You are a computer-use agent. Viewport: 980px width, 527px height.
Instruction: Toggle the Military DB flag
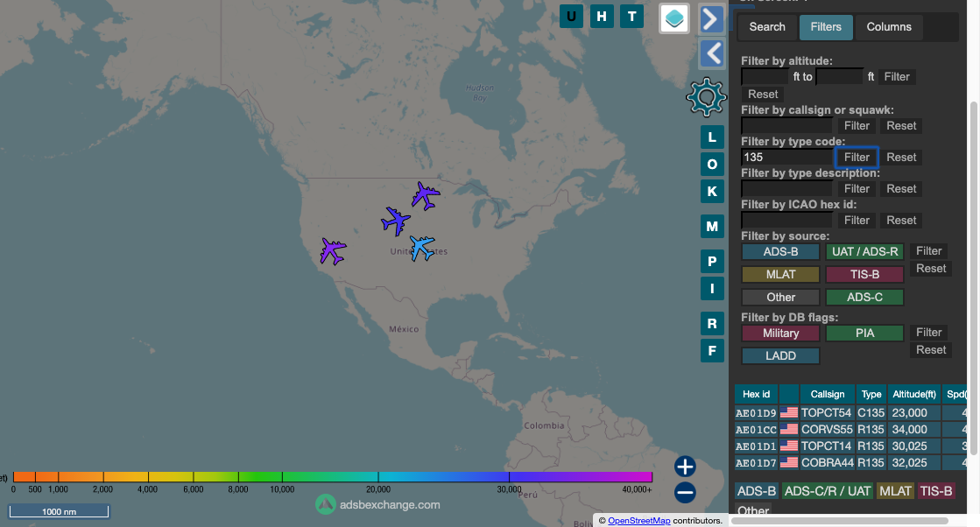tap(780, 333)
